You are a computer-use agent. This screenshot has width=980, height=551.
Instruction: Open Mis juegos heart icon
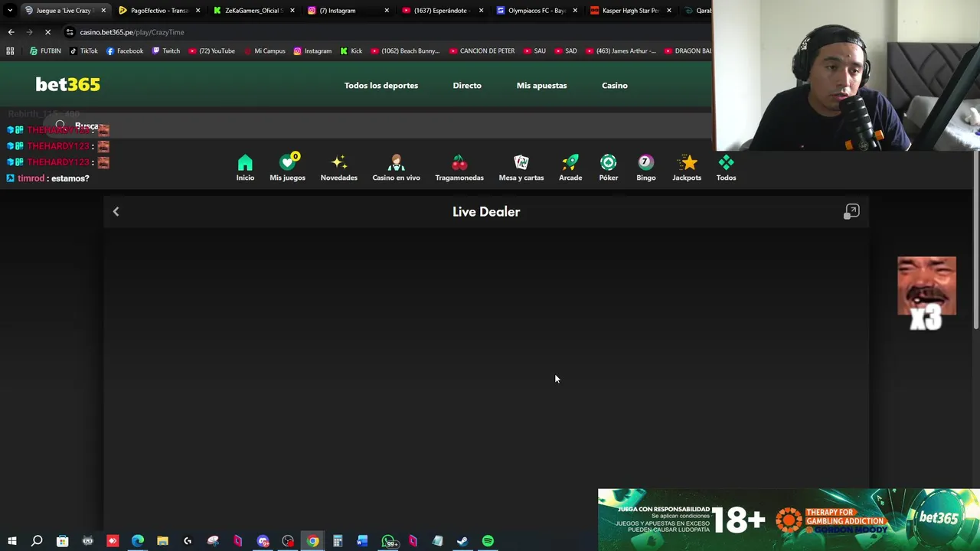click(287, 168)
